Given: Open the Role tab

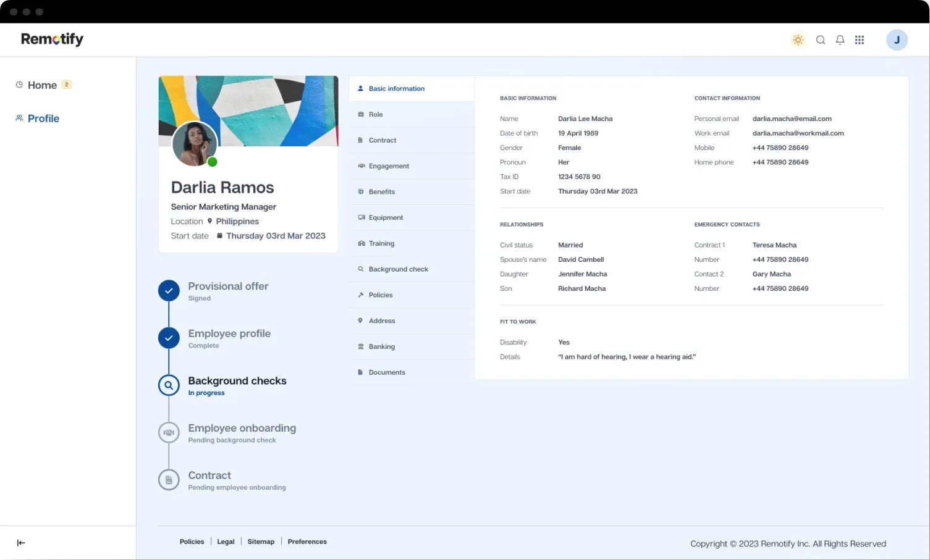Looking at the screenshot, I should point(376,114).
